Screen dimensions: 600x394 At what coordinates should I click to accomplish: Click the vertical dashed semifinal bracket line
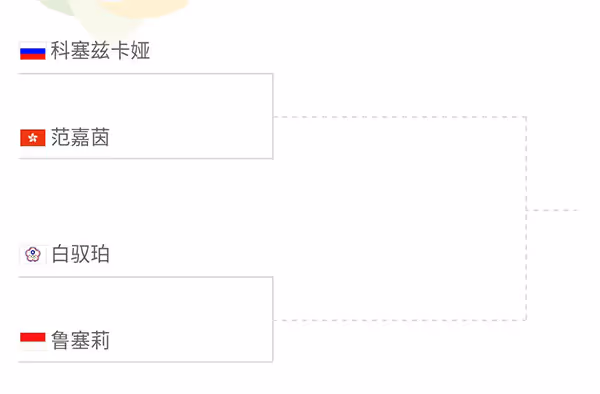click(526, 218)
